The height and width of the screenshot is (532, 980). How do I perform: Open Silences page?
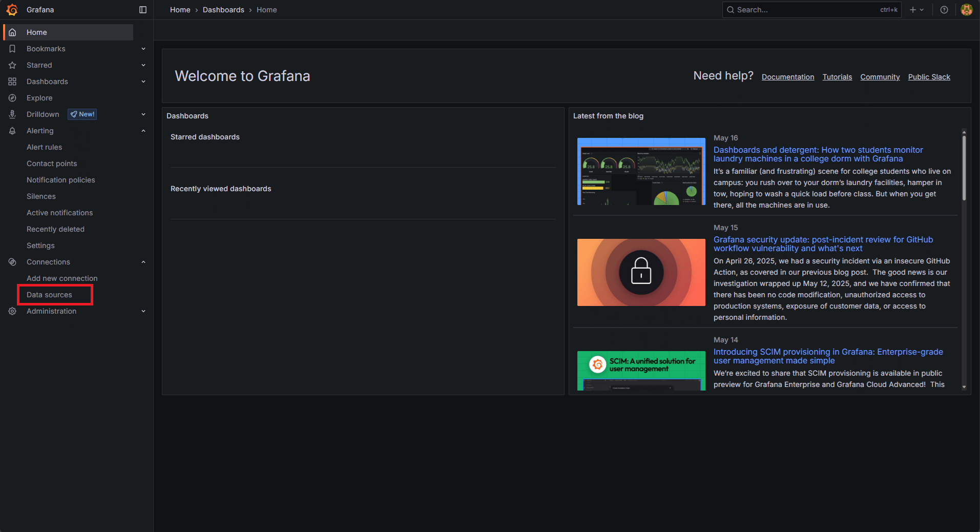[41, 196]
